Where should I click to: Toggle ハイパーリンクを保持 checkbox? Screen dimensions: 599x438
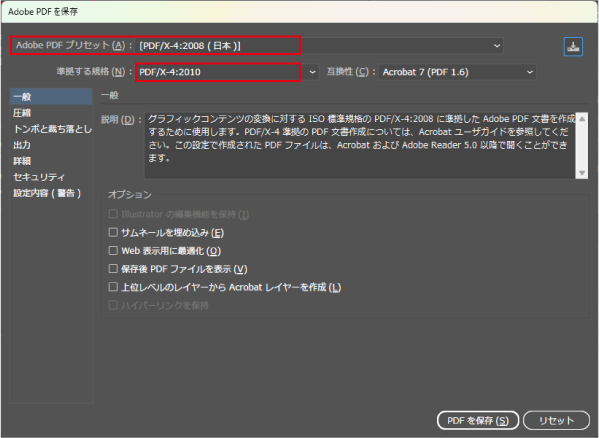[x=113, y=305]
